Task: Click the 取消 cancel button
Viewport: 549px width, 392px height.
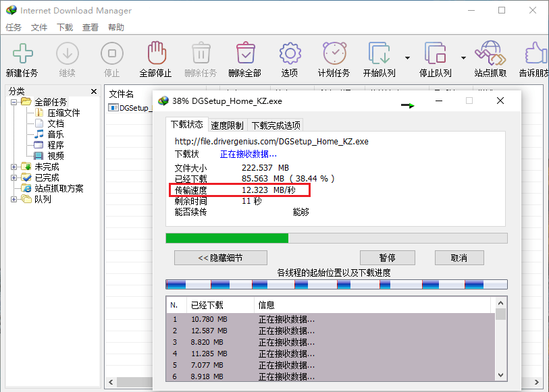Action: click(459, 258)
